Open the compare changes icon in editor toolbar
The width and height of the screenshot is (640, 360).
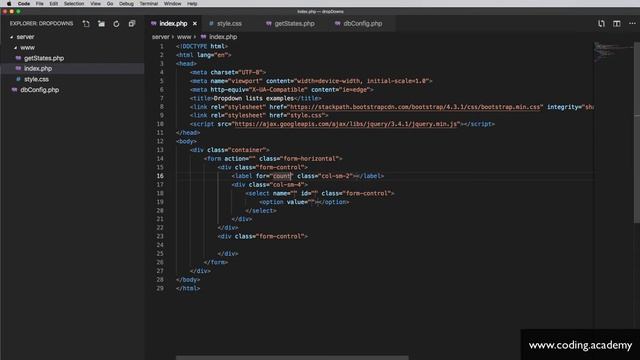tap(601, 24)
